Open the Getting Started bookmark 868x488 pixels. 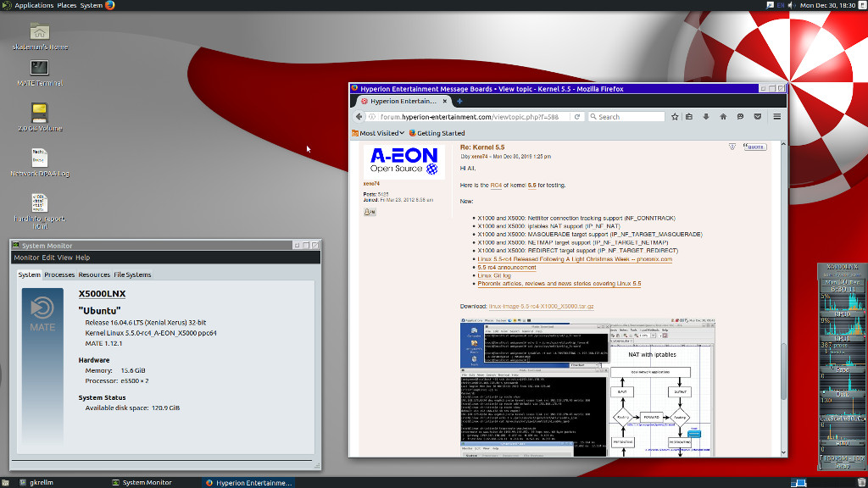click(x=437, y=133)
